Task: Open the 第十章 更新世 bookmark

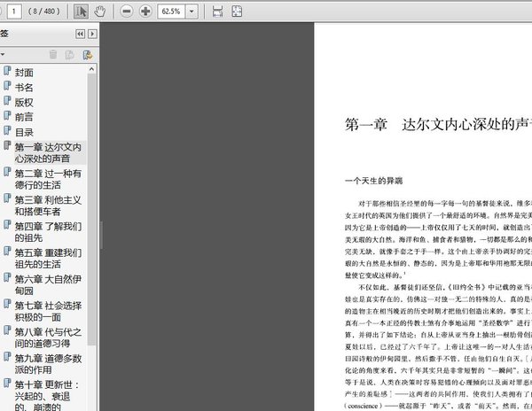Action: pyautogui.click(x=48, y=395)
